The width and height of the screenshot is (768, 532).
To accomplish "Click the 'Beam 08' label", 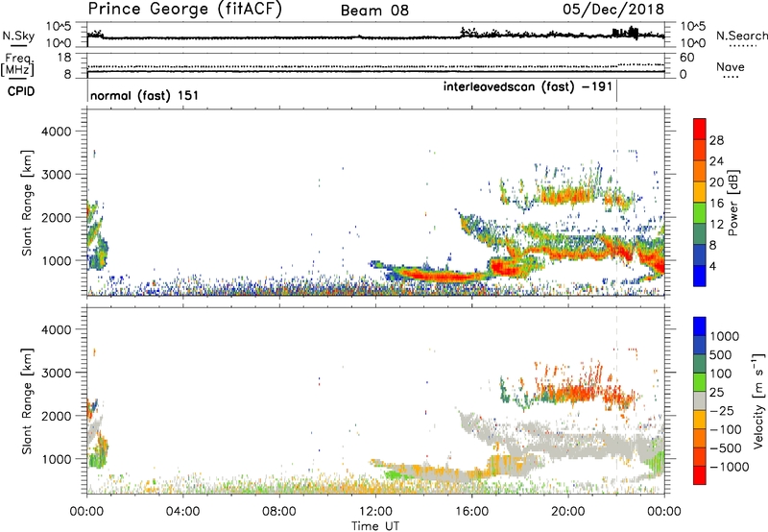I will coord(374,11).
